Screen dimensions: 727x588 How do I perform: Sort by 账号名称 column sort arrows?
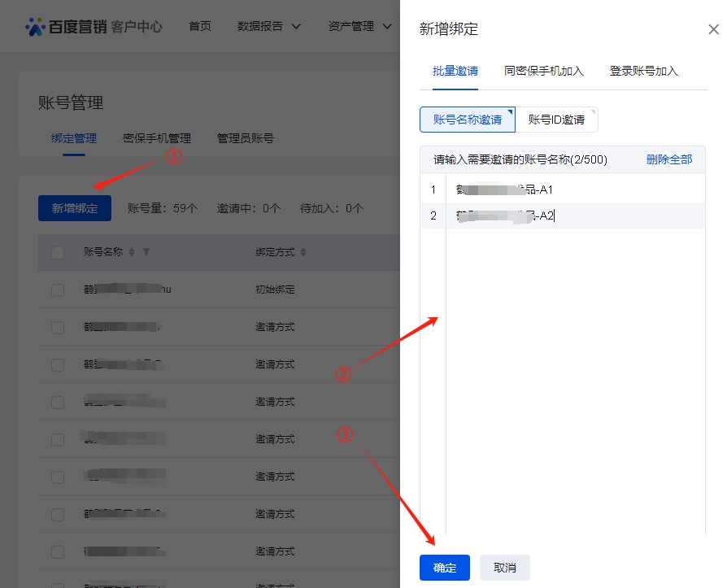133,252
